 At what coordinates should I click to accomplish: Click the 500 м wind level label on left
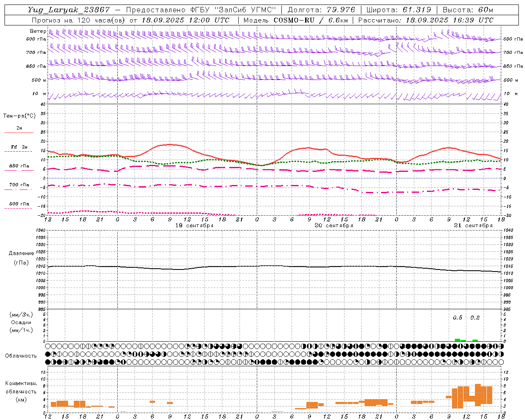[x=39, y=80]
